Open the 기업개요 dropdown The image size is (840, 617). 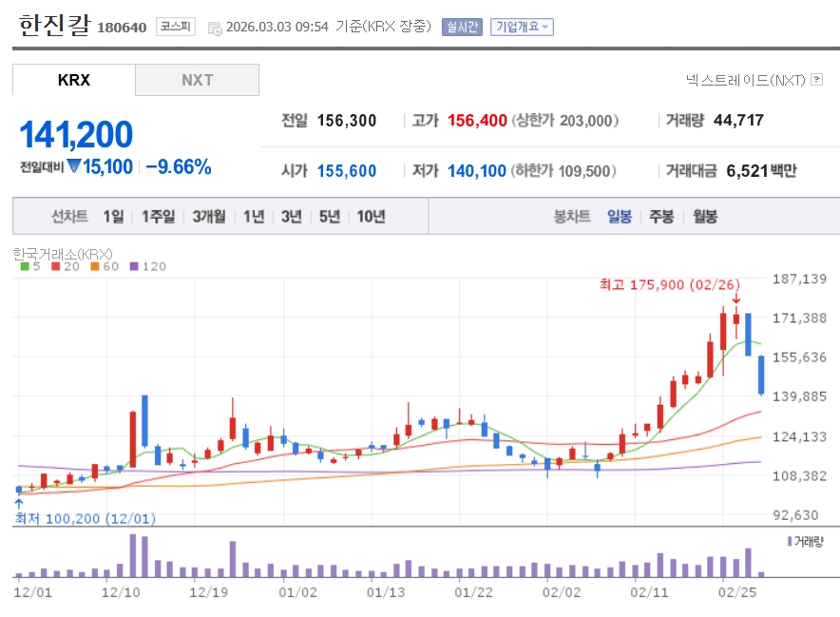[522, 27]
